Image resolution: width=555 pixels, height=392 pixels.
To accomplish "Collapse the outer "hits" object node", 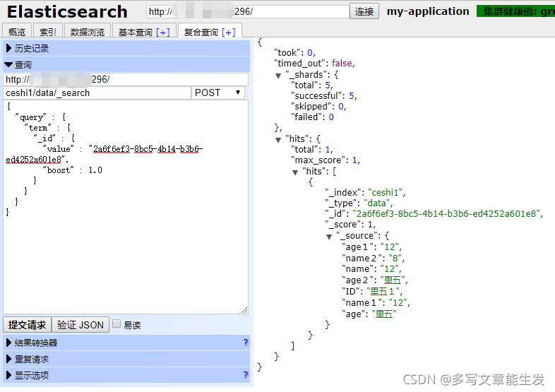I will click(278, 140).
